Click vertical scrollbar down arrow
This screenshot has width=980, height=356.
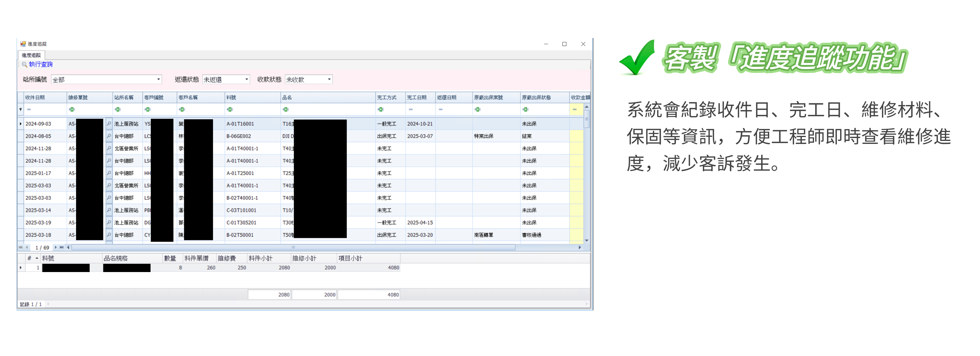click(x=586, y=241)
